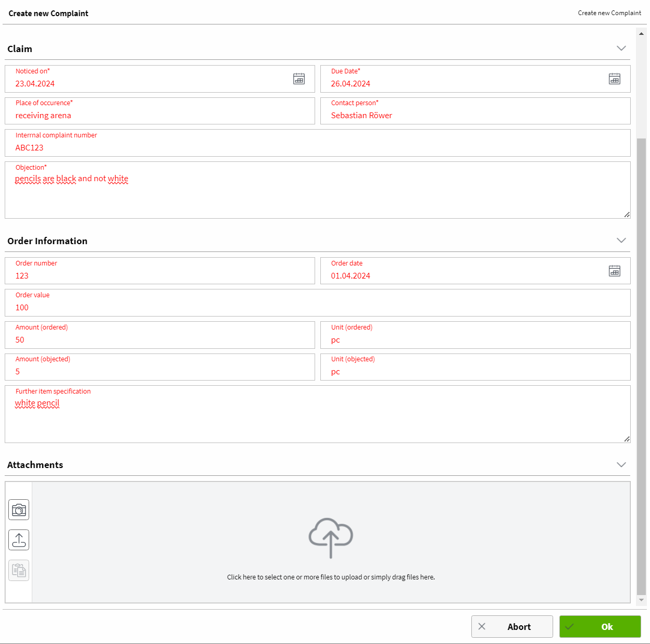Click the paste from clipboard attachment icon
The width and height of the screenshot is (650, 644).
19,571
